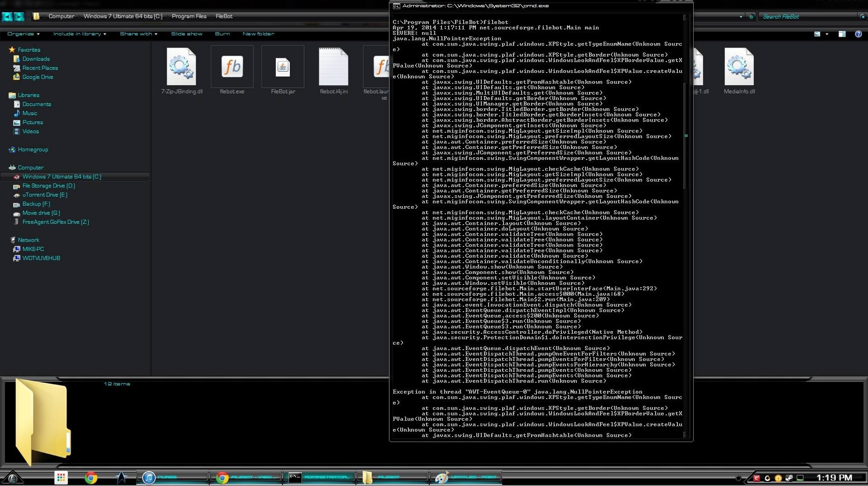This screenshot has height=486, width=868.
Task: Open the Explorer help question mark icon
Action: point(858,34)
